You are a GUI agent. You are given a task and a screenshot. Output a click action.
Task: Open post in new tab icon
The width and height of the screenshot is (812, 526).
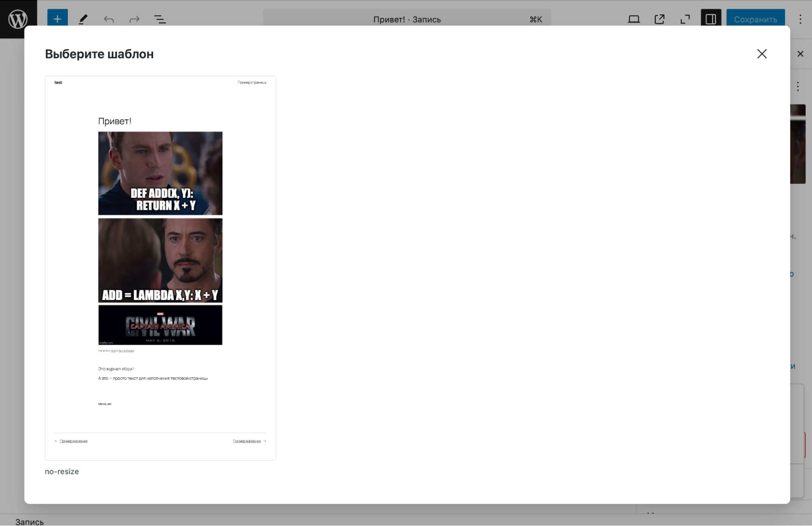[x=659, y=19]
